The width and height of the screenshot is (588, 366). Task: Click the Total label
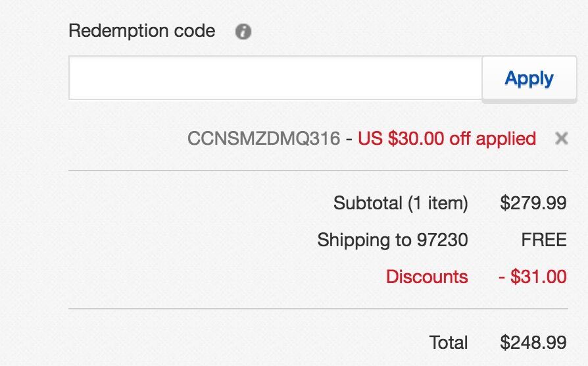coord(449,342)
